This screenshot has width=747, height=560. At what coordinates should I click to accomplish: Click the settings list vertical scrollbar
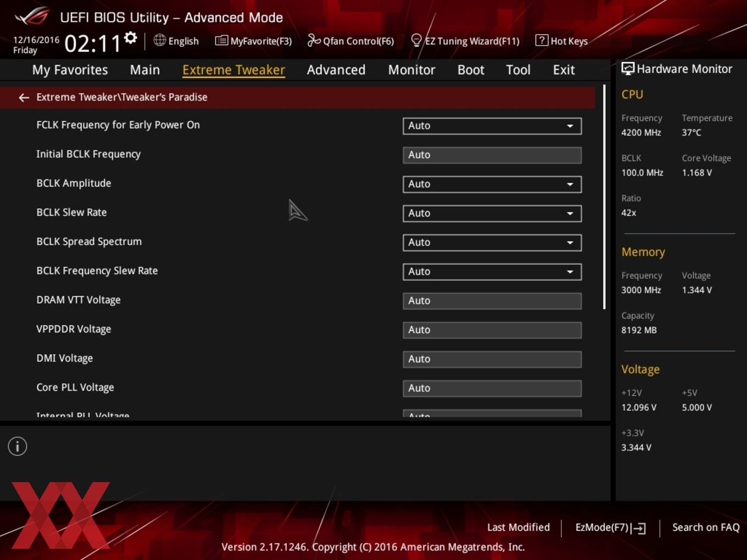tap(604, 197)
